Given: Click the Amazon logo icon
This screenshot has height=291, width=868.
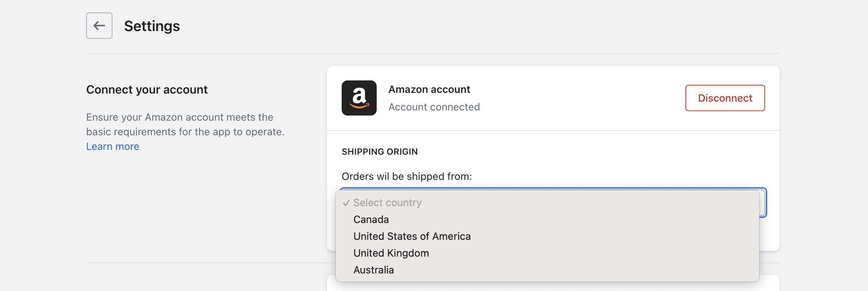Looking at the screenshot, I should click(359, 98).
